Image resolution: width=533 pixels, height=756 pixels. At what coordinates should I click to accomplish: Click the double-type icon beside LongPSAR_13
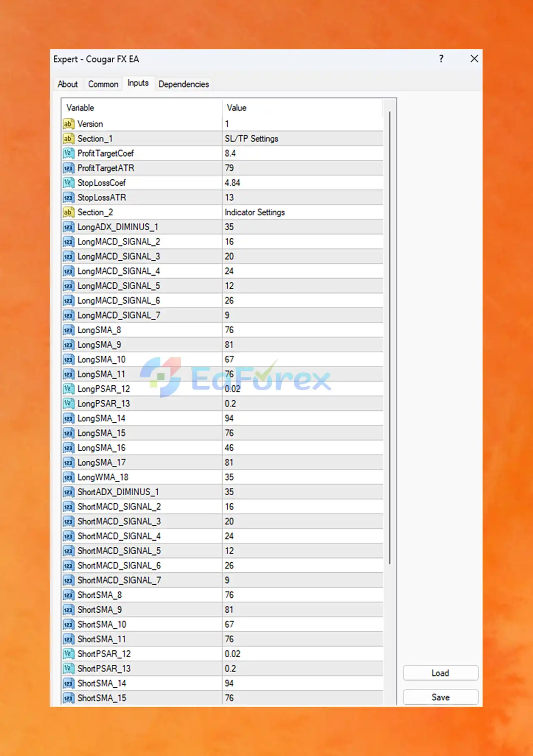coord(68,404)
